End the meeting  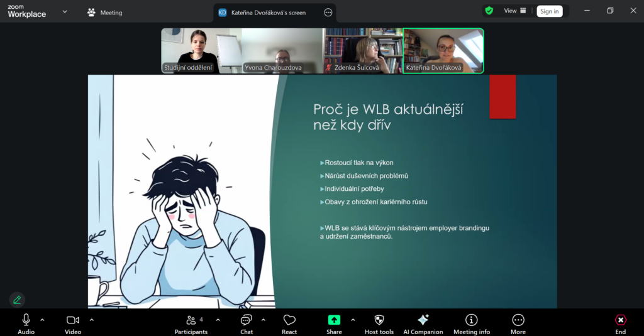(x=620, y=323)
